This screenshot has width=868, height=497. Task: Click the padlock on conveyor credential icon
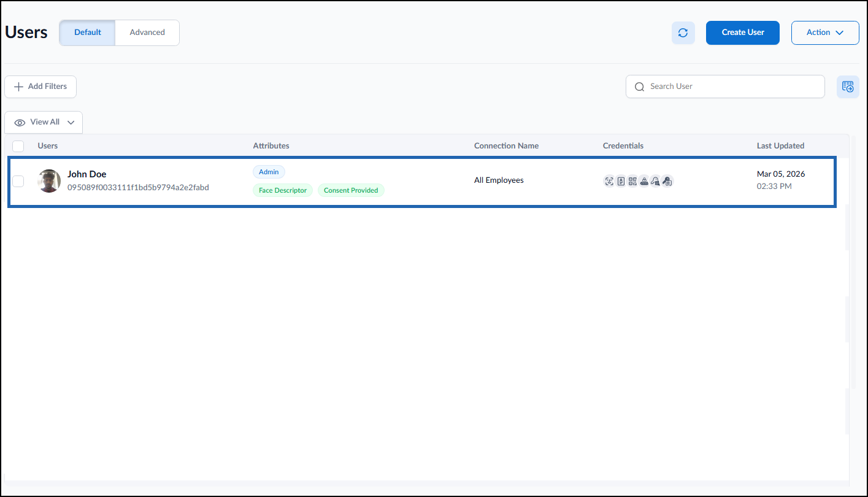click(644, 181)
